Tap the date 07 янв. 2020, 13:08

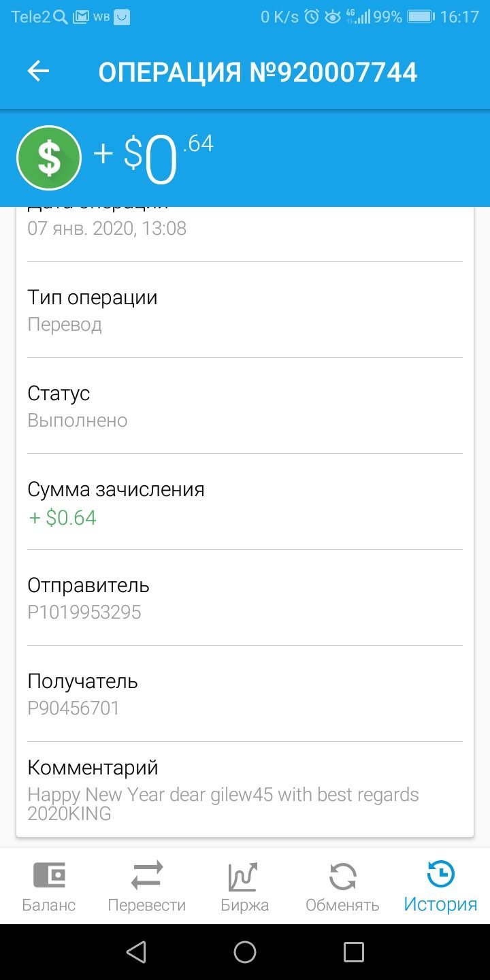tap(107, 228)
